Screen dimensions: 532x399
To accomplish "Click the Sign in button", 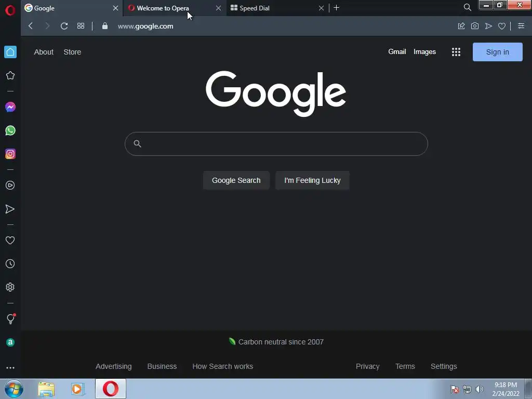I will point(497,52).
